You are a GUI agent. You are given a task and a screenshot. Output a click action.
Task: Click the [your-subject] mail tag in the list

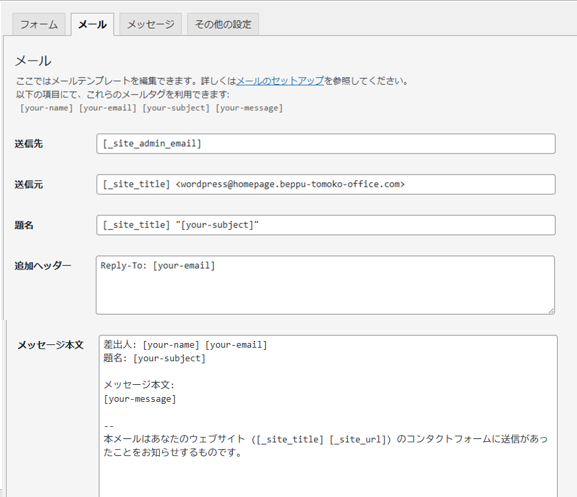point(176,108)
